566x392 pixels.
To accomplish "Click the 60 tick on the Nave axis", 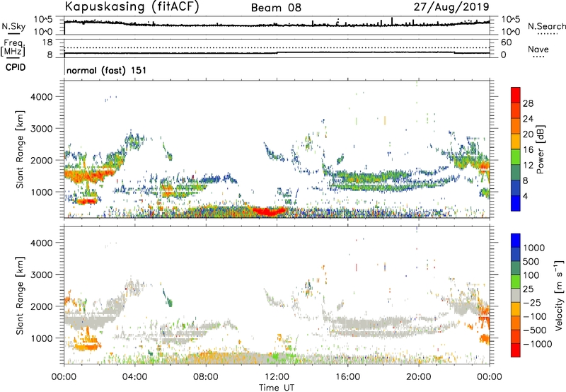I will pyautogui.click(x=506, y=42).
